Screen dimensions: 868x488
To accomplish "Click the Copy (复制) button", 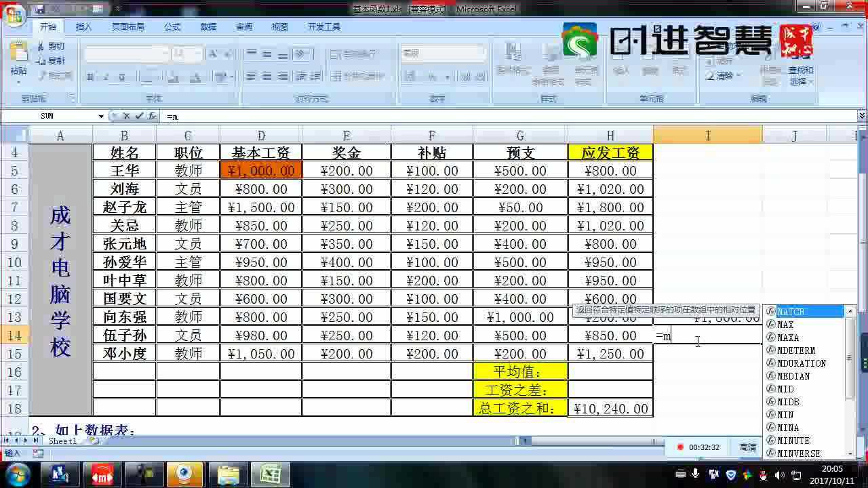I will tap(51, 61).
